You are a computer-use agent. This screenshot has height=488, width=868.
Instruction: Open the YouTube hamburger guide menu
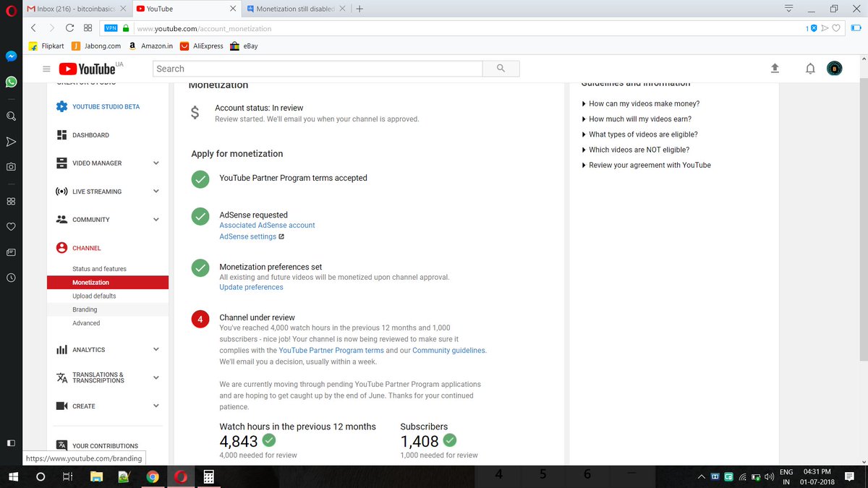pyautogui.click(x=46, y=69)
